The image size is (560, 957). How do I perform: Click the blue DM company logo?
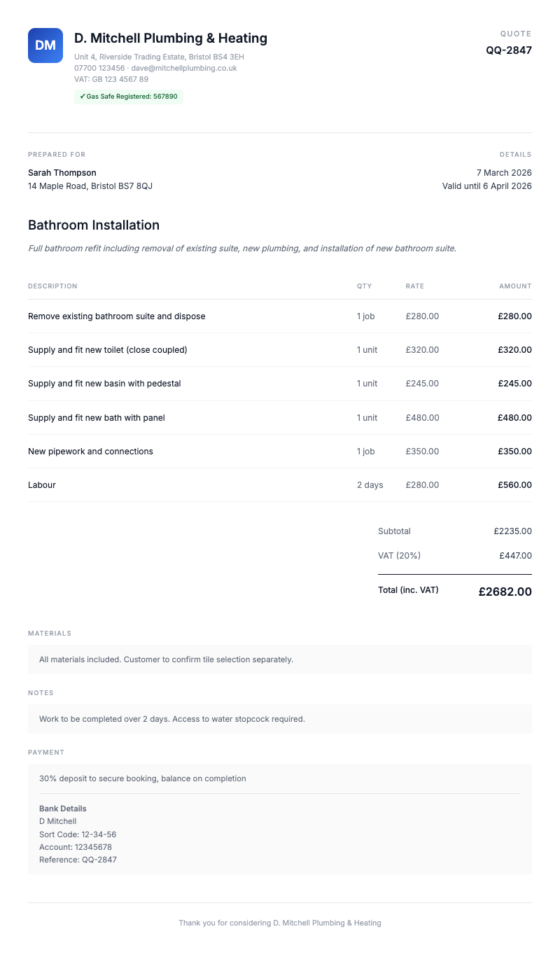(x=45, y=46)
